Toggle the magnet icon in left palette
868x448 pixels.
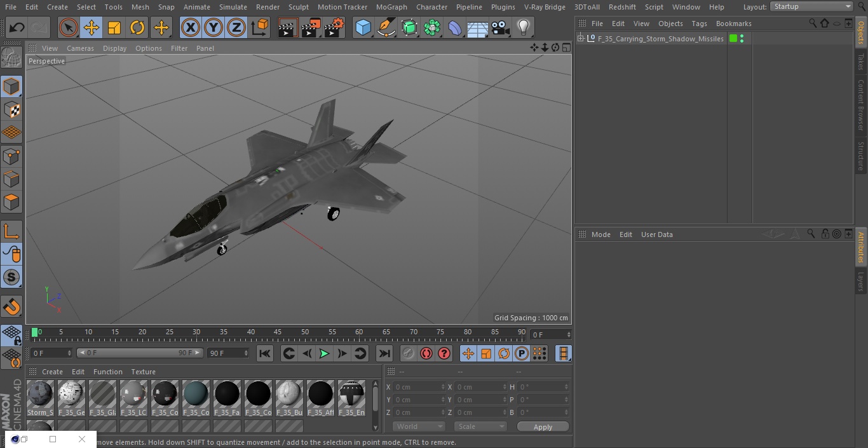coord(11,306)
